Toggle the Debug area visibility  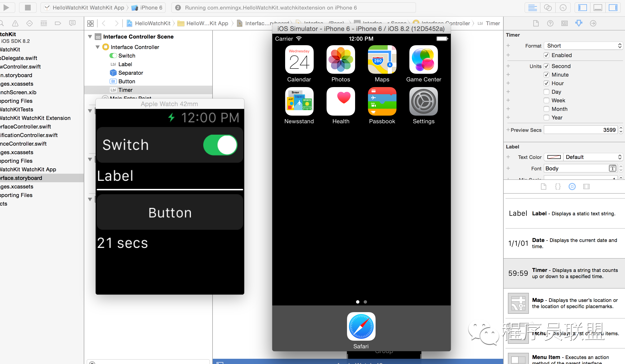pos(598,8)
